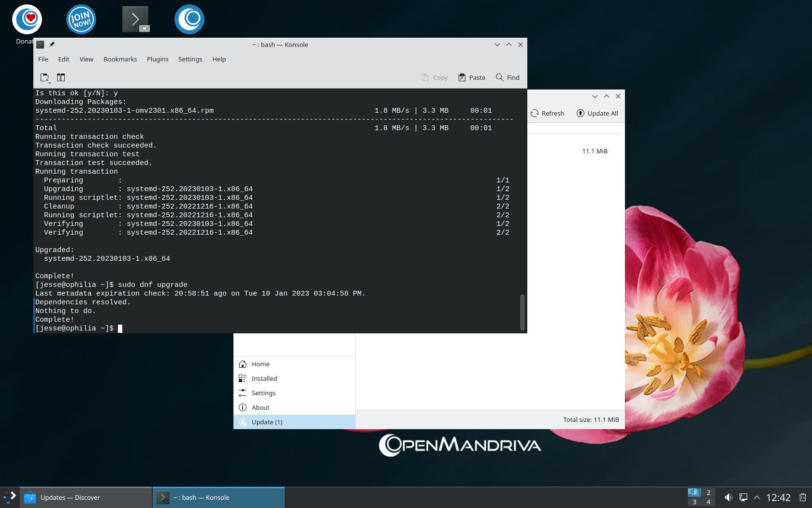The height and width of the screenshot is (508, 812).
Task: Click the Total size: 11.1 MiB label
Action: tap(591, 419)
